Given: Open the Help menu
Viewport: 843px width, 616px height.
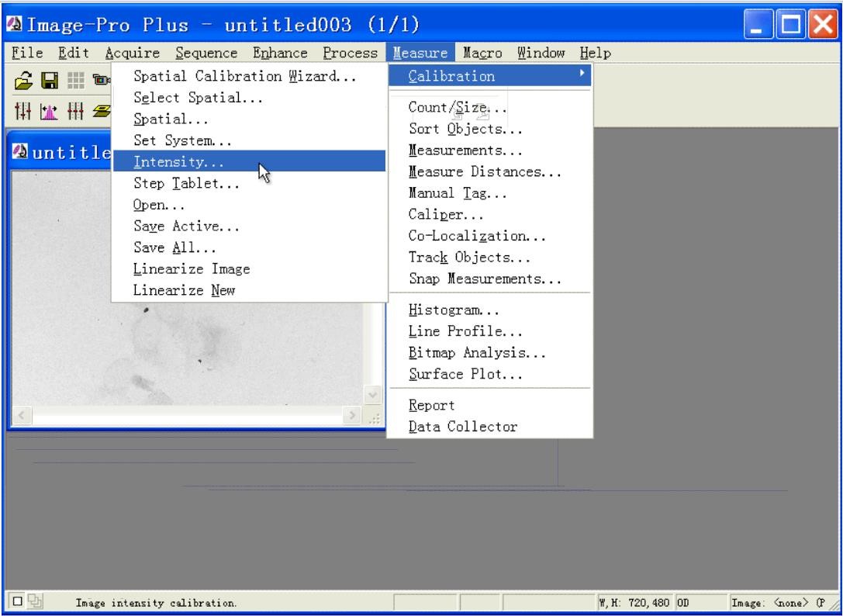Looking at the screenshot, I should [x=595, y=53].
